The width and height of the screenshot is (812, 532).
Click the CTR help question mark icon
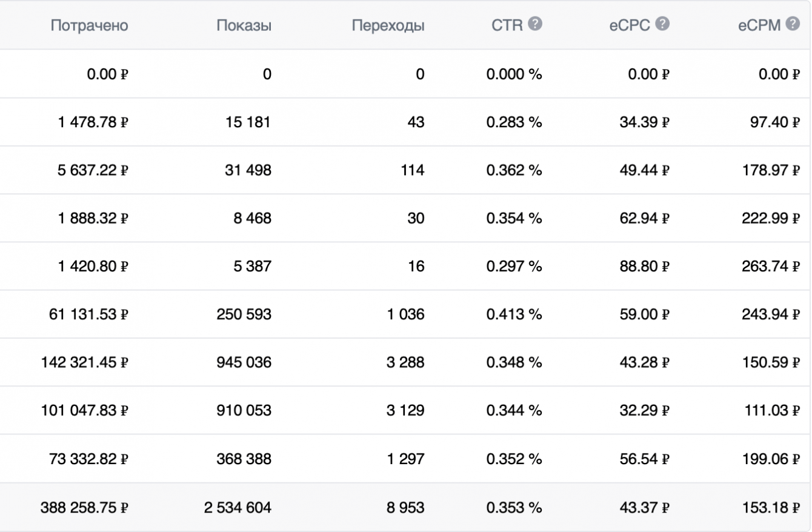pyautogui.click(x=535, y=24)
